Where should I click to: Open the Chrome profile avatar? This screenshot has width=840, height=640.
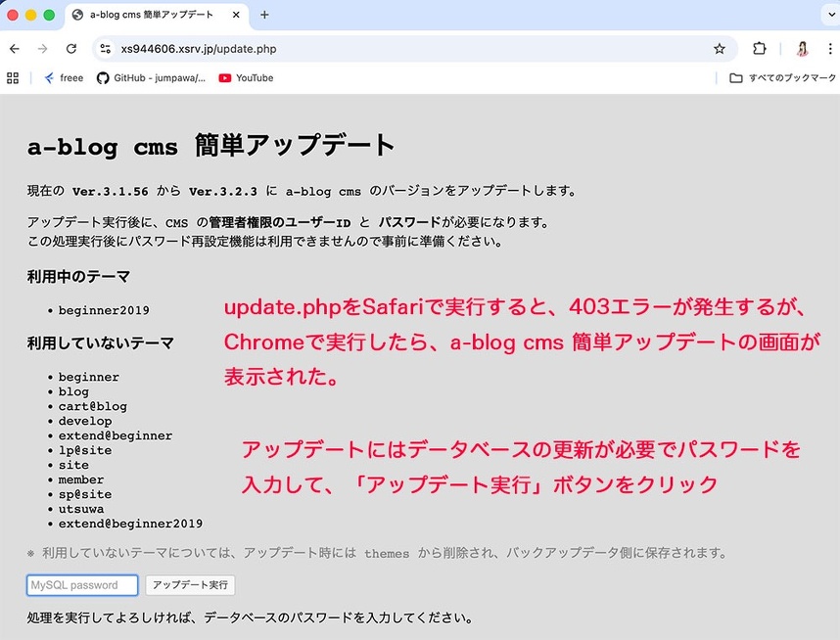(802, 49)
